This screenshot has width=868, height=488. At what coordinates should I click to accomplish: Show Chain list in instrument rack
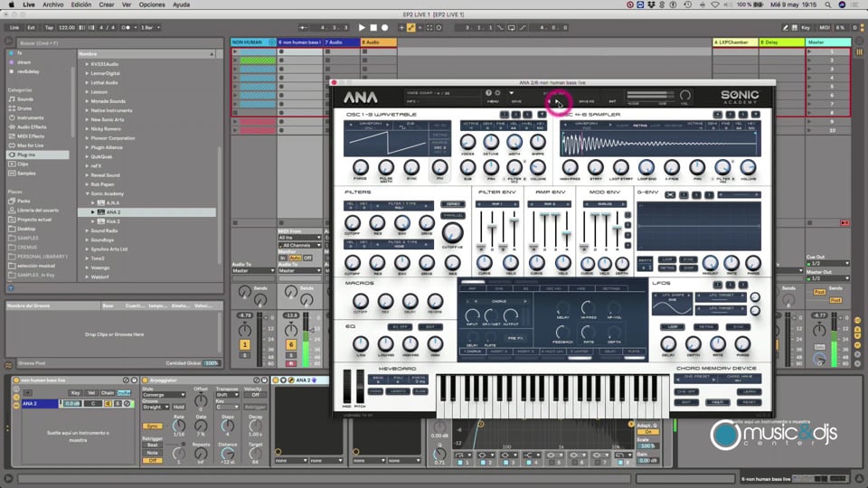point(107,393)
